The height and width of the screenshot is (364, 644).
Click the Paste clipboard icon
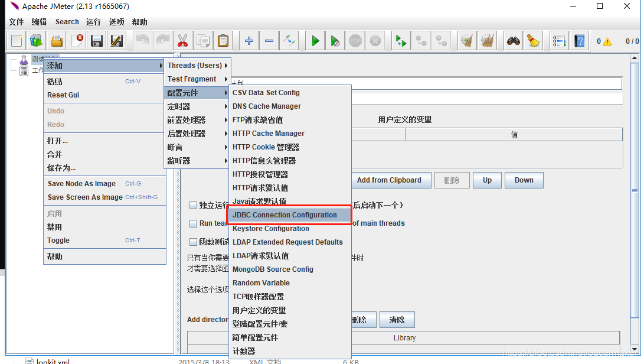click(x=223, y=41)
